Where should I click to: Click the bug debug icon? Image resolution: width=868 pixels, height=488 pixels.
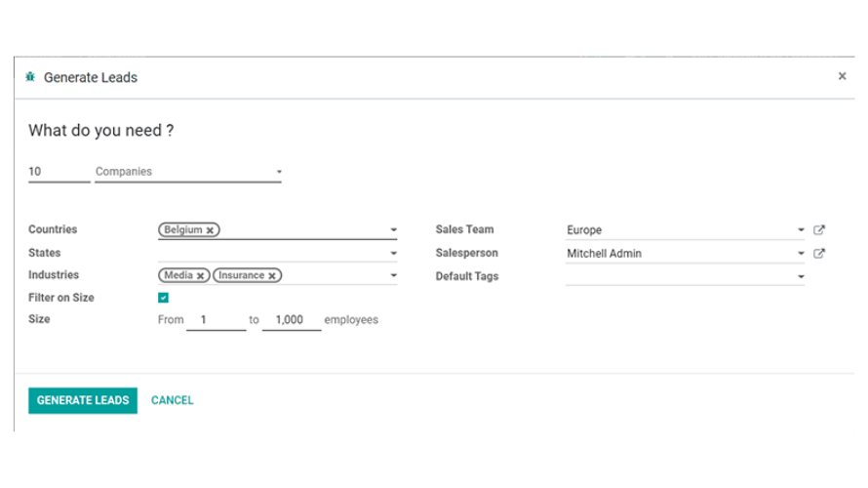pyautogui.click(x=31, y=77)
